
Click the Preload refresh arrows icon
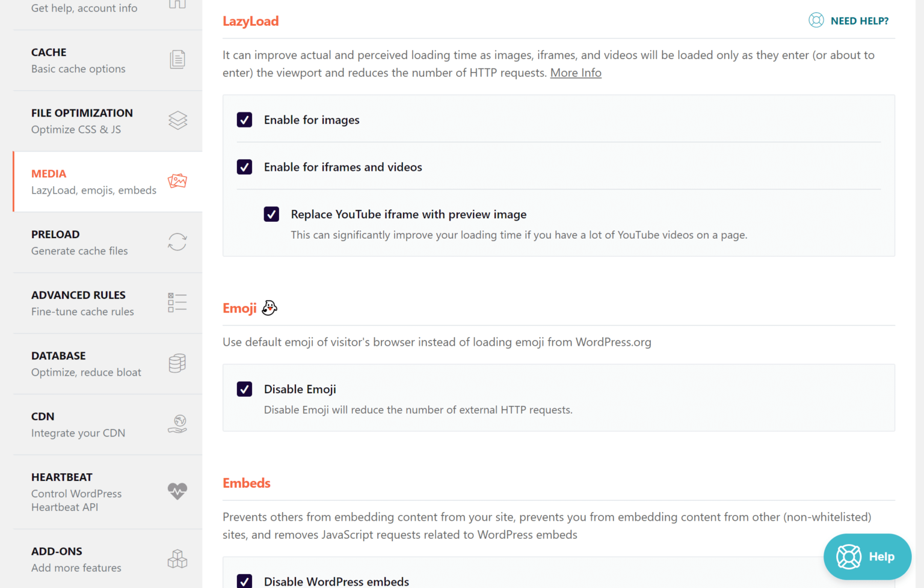(x=177, y=242)
